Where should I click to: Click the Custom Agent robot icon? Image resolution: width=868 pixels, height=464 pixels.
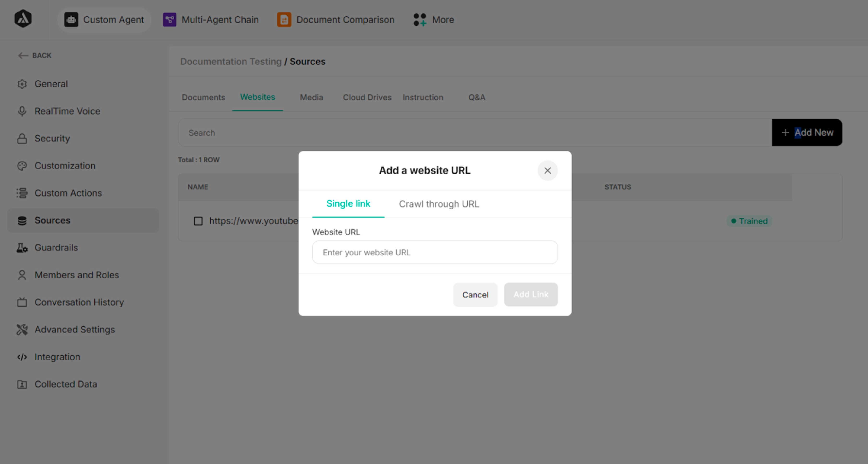pos(71,20)
